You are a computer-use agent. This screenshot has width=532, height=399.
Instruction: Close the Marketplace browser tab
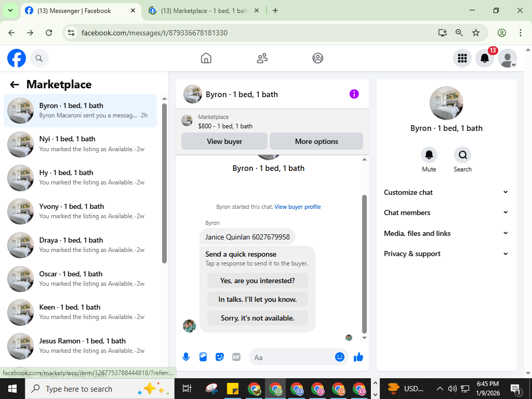[257, 10]
